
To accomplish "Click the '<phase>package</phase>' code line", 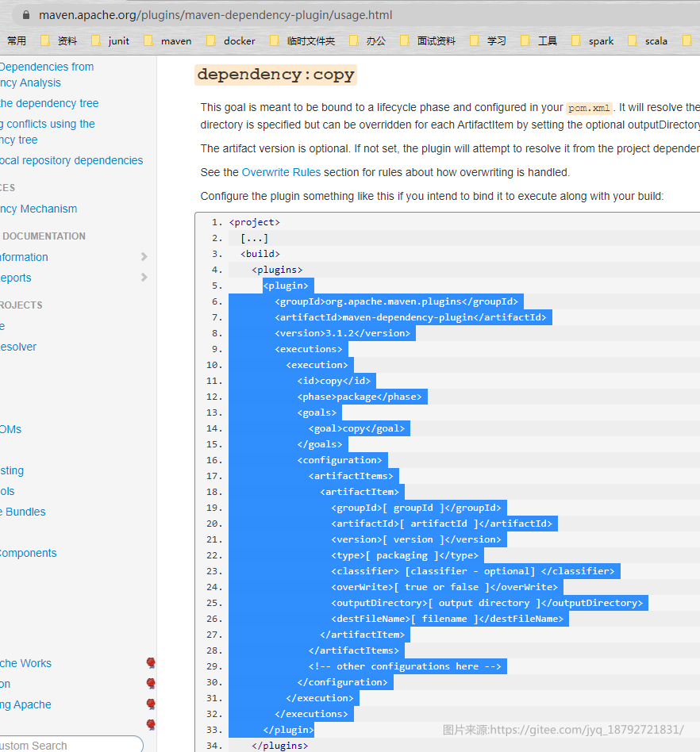I will point(360,397).
